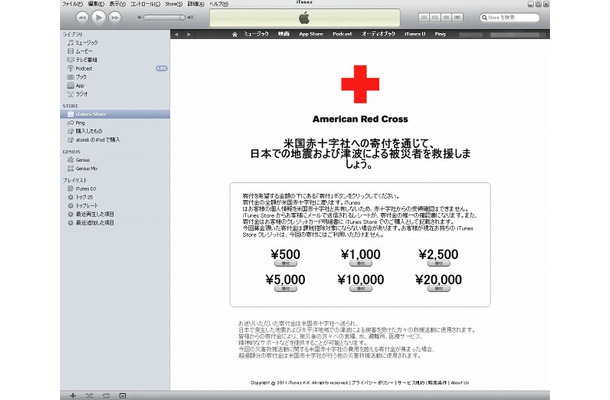
Task: Open the 編集 menu
Action: (96, 4)
